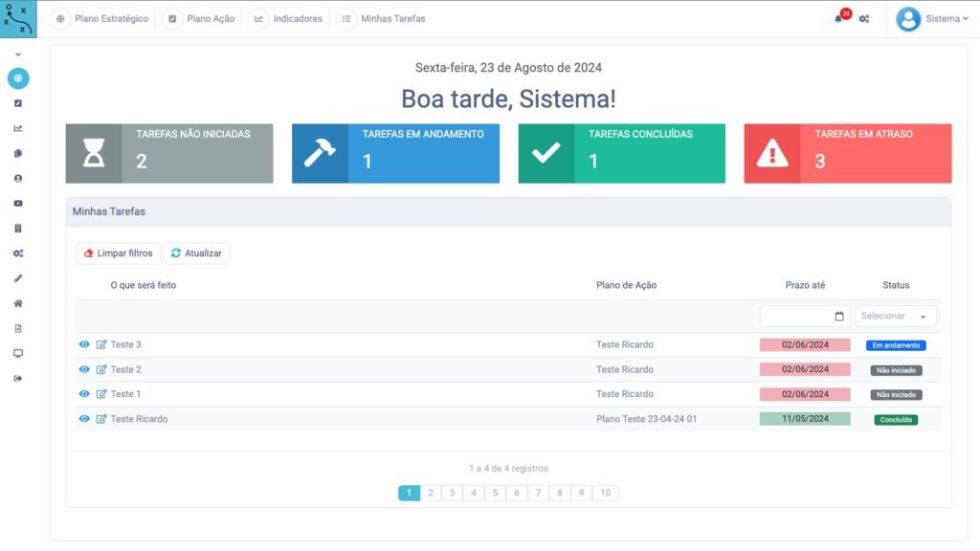980x551 pixels.
Task: Click the settings gears icon in top bar
Action: coord(864,19)
